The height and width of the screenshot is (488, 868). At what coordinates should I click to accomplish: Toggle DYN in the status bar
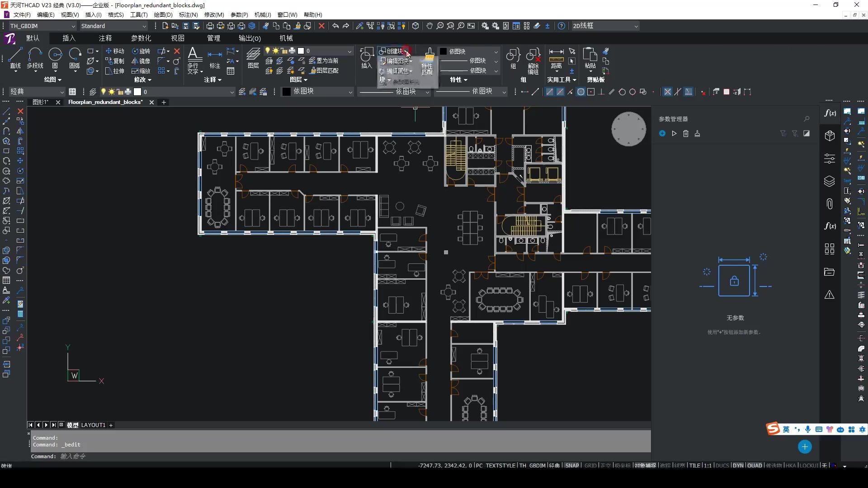738,465
